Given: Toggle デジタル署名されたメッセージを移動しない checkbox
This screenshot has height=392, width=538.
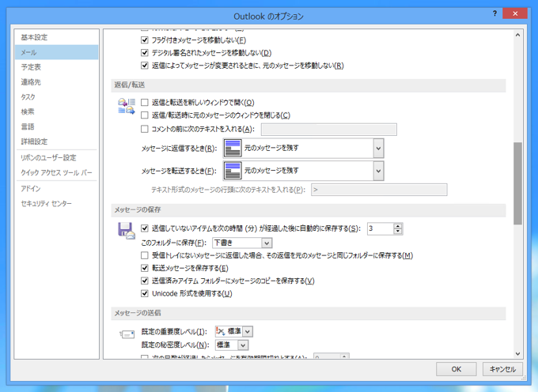Looking at the screenshot, I should 145,53.
